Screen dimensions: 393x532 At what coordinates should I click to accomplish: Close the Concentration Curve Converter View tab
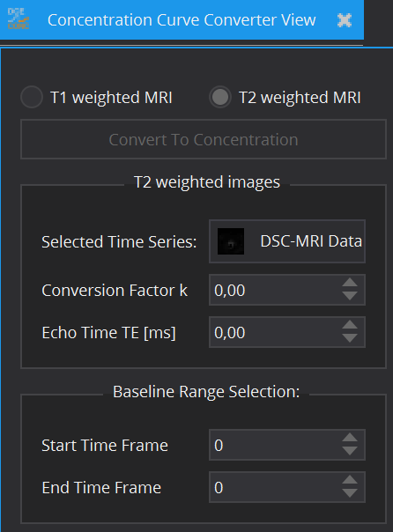(345, 20)
